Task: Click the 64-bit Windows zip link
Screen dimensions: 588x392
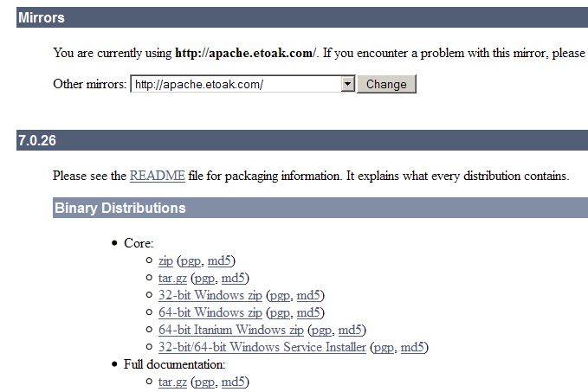Action: click(210, 312)
